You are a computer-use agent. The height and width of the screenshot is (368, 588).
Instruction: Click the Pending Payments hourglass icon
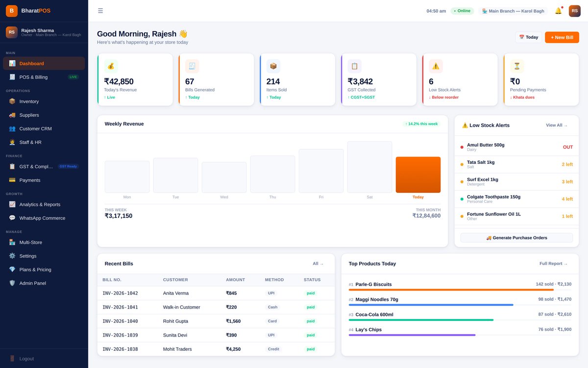coord(517,66)
